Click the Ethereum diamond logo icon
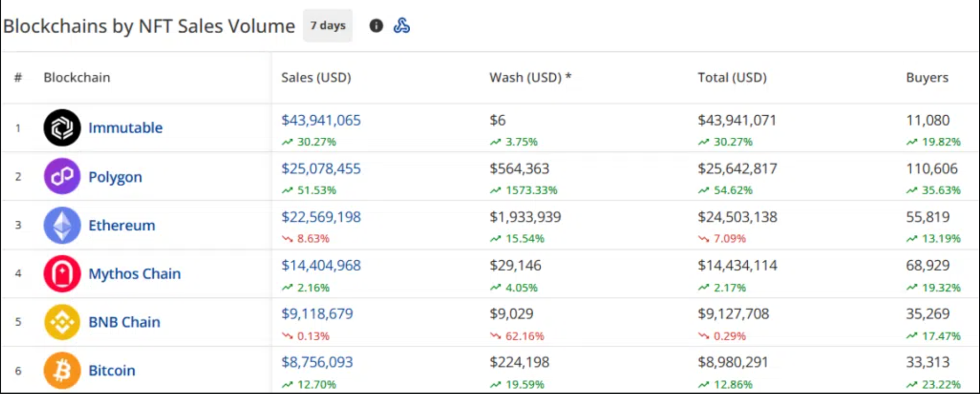 (x=62, y=225)
